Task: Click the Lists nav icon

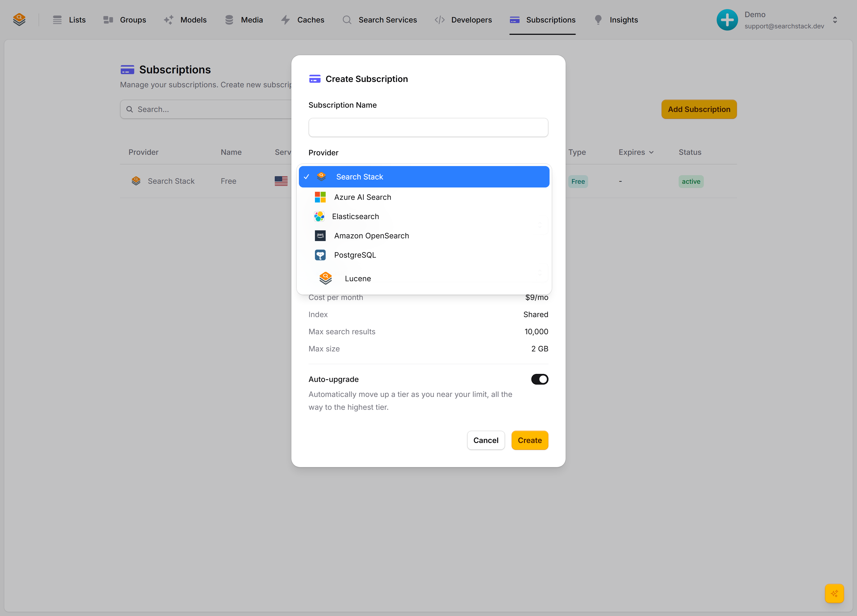Action: [x=57, y=20]
